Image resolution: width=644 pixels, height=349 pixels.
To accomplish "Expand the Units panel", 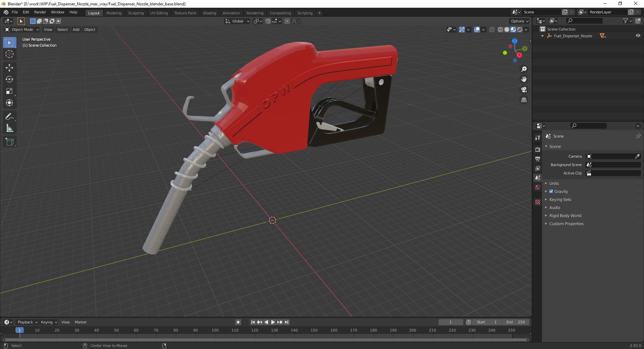I will [554, 183].
